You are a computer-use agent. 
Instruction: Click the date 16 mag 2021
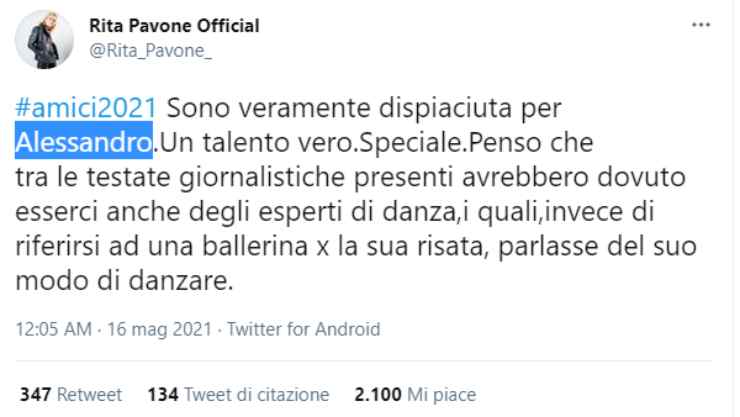pos(142,329)
